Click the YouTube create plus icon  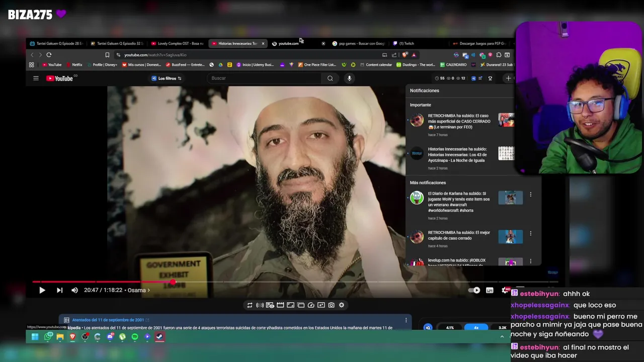(508, 78)
